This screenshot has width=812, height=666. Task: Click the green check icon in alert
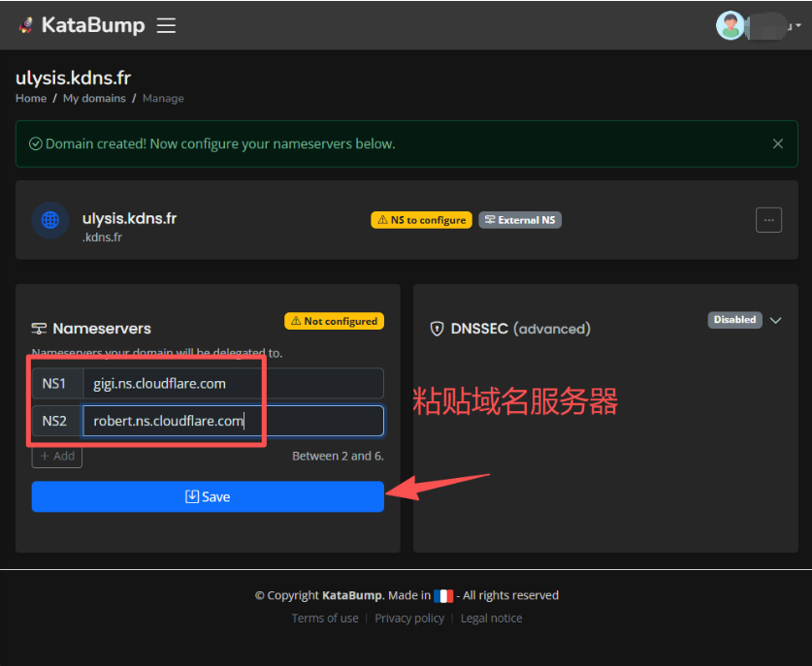[x=35, y=143]
